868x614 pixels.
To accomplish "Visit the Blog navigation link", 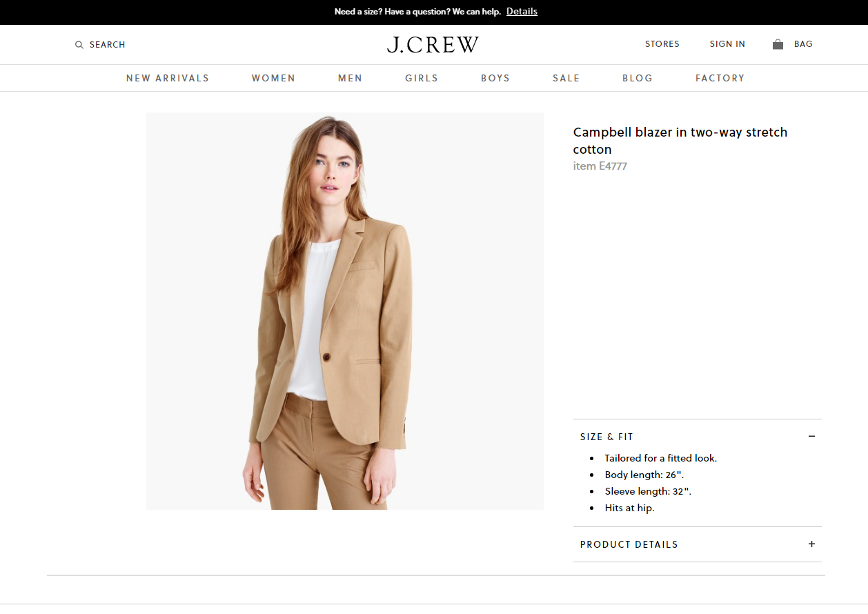I will pyautogui.click(x=638, y=78).
